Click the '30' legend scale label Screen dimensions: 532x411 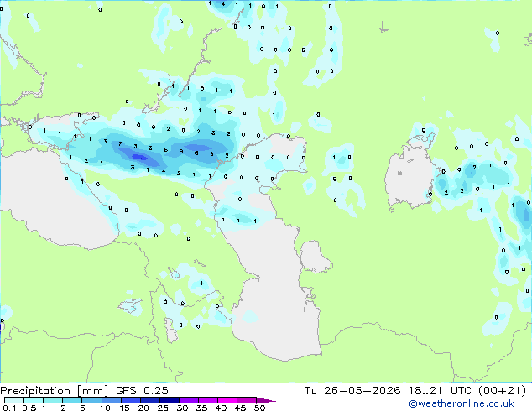click(x=182, y=408)
